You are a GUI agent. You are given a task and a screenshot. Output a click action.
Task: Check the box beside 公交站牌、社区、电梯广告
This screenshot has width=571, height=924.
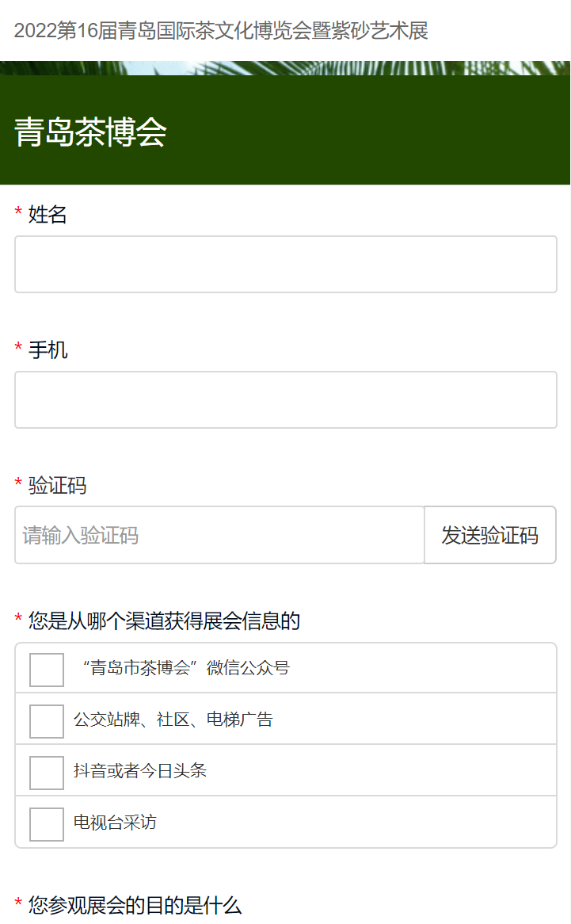pos(47,721)
